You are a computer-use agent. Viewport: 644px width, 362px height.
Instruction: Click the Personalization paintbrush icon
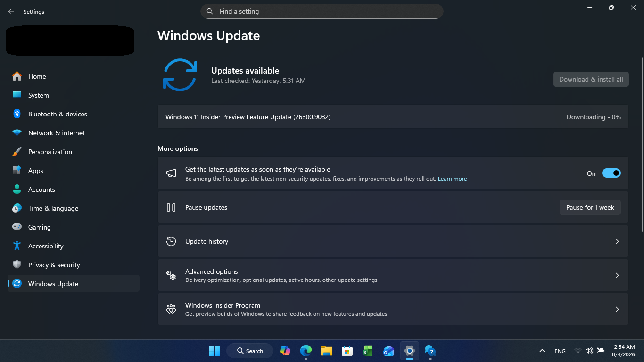17,152
